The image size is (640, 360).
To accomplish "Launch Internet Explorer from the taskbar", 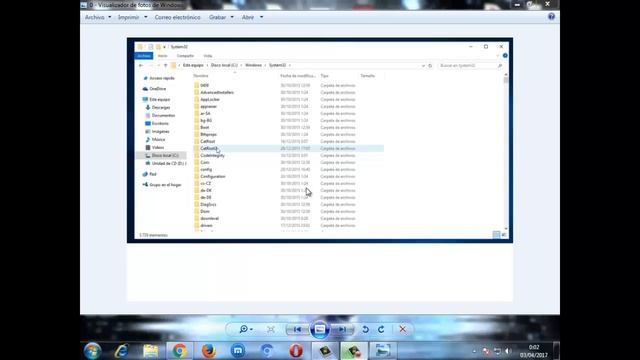I will (121, 351).
